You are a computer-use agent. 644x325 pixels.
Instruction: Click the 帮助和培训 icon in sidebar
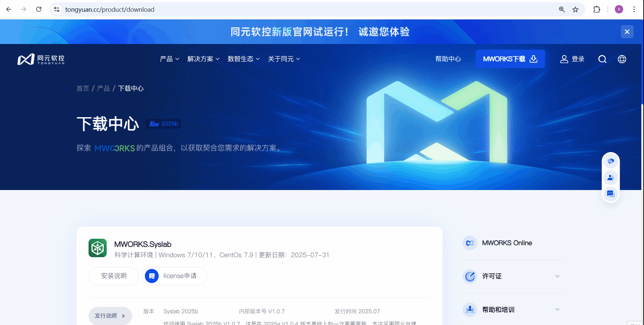pyautogui.click(x=470, y=310)
